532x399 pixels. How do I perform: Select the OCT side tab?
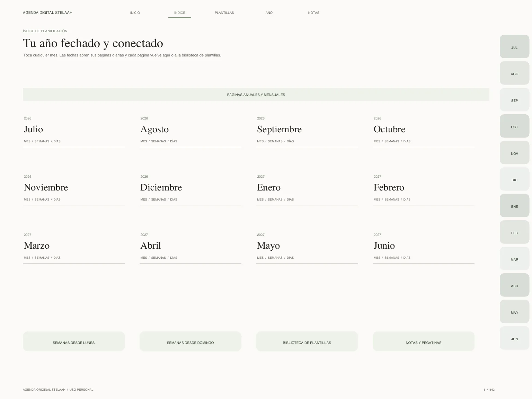pyautogui.click(x=514, y=126)
